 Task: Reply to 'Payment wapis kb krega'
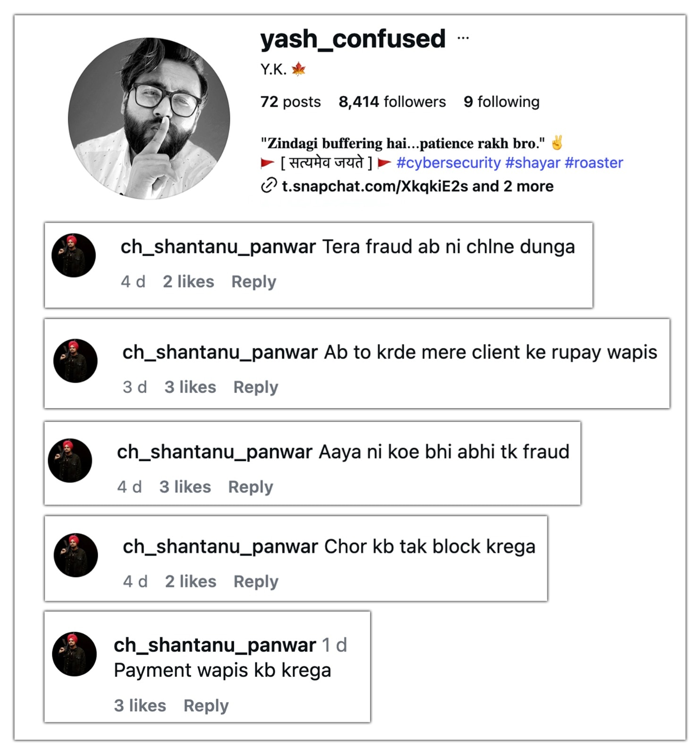(x=206, y=705)
